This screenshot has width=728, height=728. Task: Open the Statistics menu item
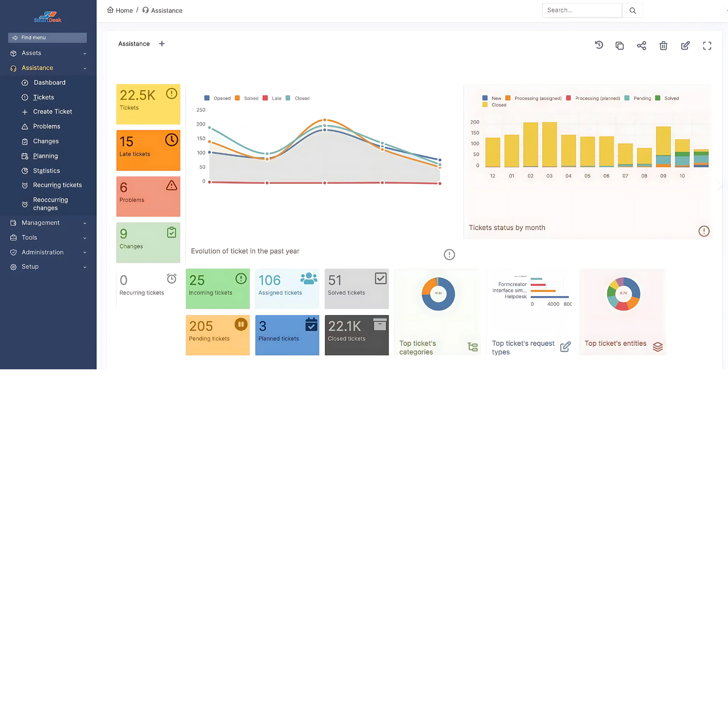point(47,171)
